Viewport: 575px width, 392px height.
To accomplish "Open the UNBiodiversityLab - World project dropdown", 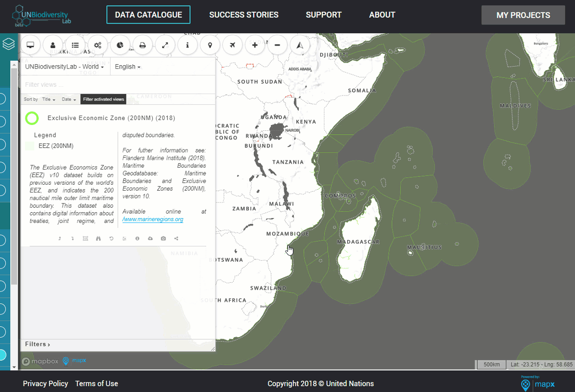I will pyautogui.click(x=65, y=67).
